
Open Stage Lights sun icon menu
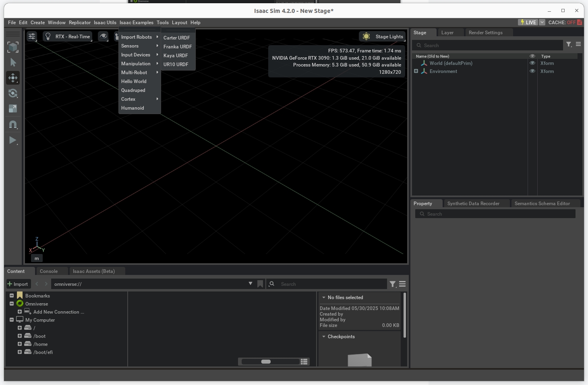point(366,37)
